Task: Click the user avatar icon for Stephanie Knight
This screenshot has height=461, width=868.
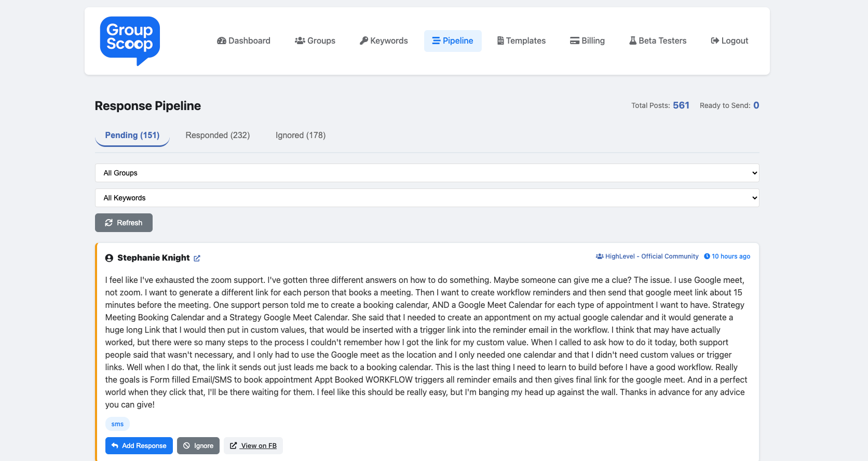Action: point(109,258)
